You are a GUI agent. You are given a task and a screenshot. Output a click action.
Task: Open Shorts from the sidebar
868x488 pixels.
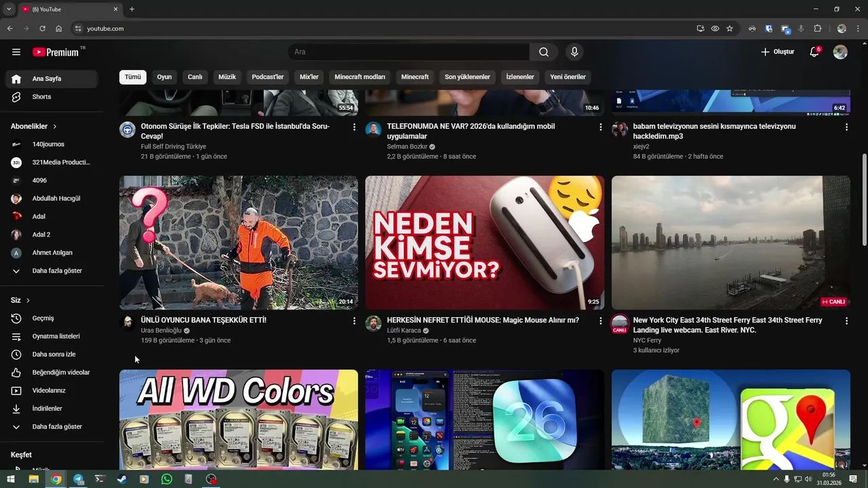coord(52,97)
